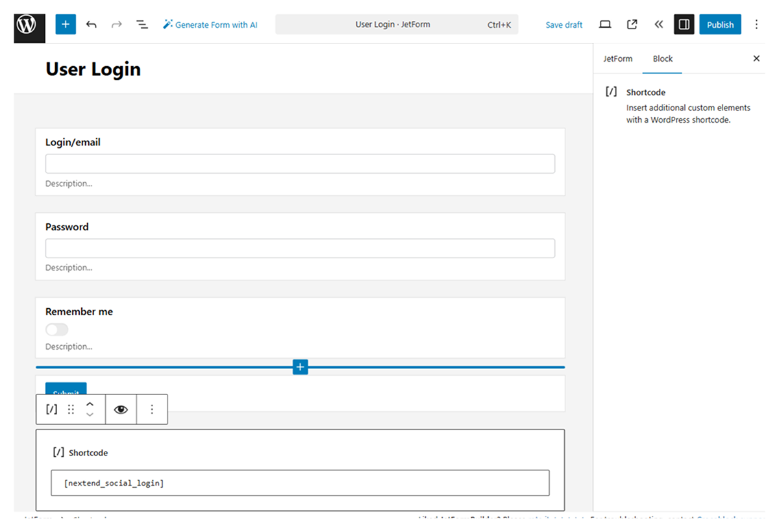
Task: Save the form as a draft
Action: click(x=563, y=24)
